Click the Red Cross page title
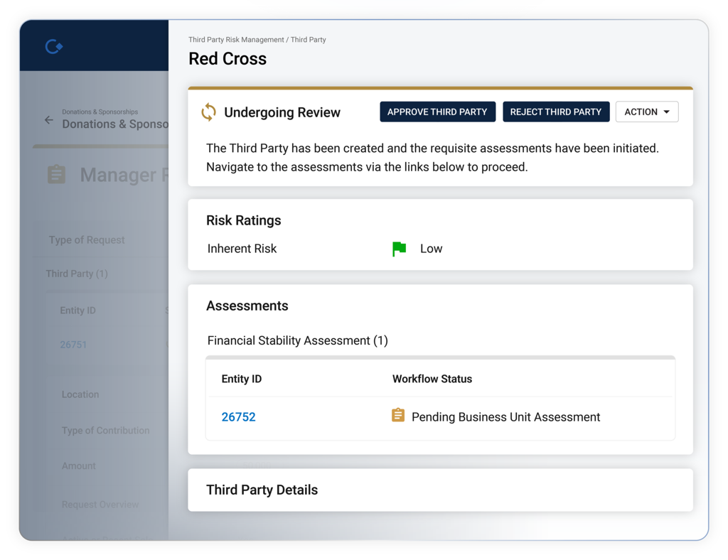The image size is (728, 560). pos(227,59)
